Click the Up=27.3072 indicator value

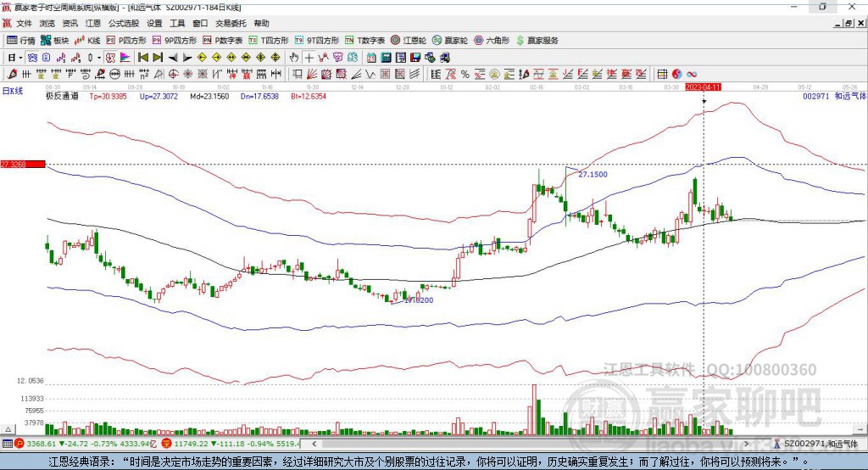(x=159, y=96)
